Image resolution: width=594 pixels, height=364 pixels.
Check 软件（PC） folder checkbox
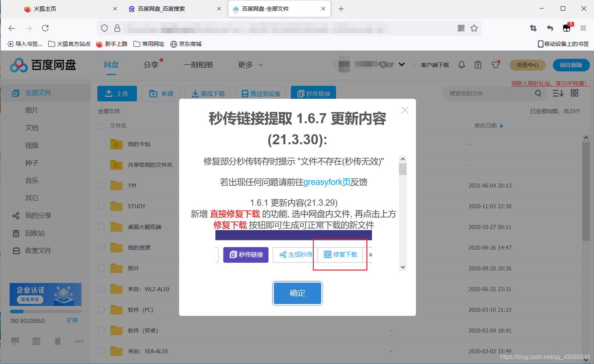click(x=101, y=310)
